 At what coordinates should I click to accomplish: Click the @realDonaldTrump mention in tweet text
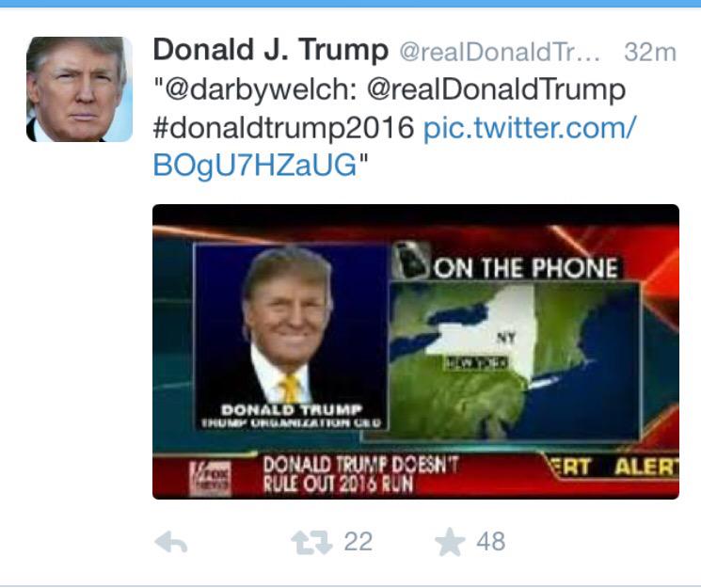click(x=496, y=89)
